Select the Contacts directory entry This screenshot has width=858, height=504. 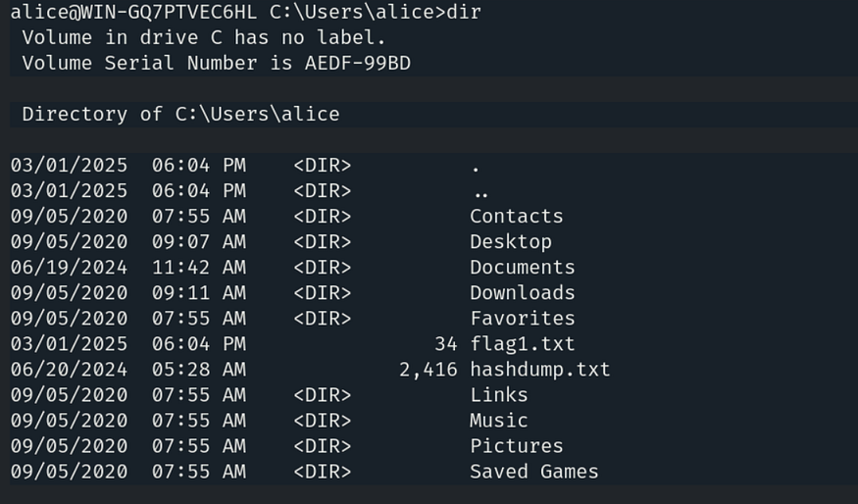516,217
